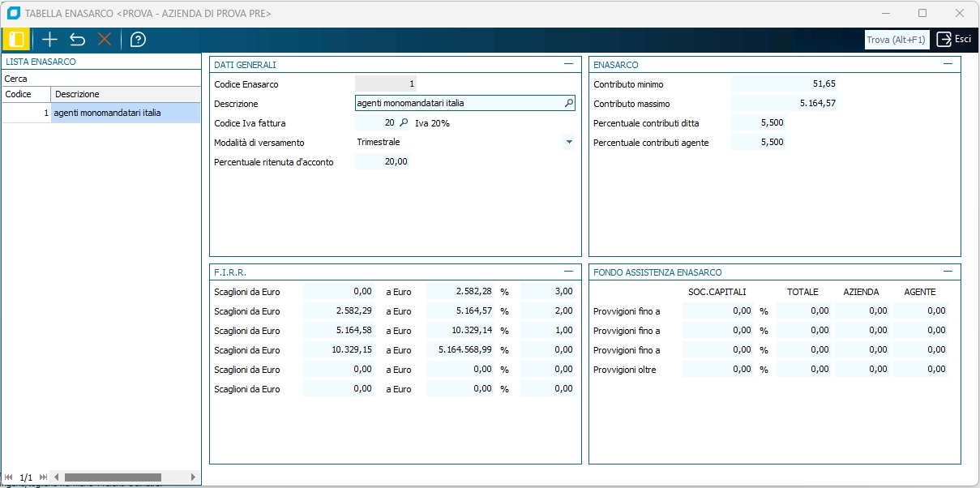The image size is (980, 488).
Task: Click right arrow of list horizontal scrollbar
Action: (x=193, y=477)
